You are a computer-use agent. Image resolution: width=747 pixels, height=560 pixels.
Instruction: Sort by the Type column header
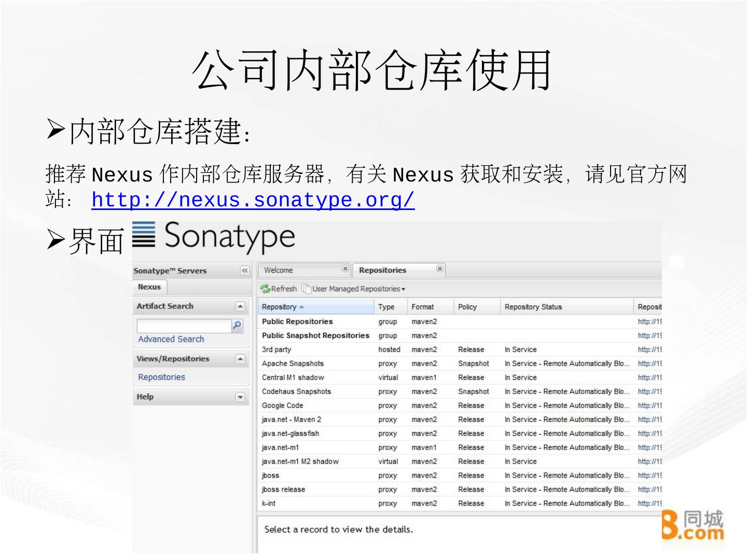391,307
